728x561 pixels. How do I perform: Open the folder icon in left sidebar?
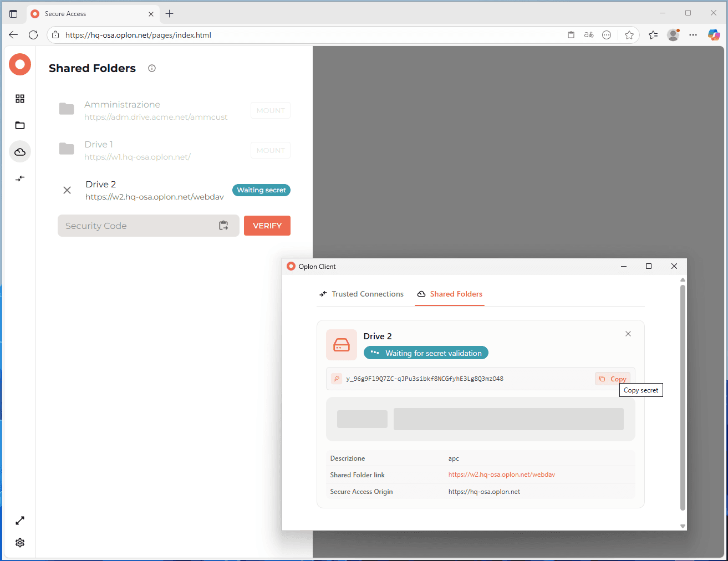pos(20,125)
